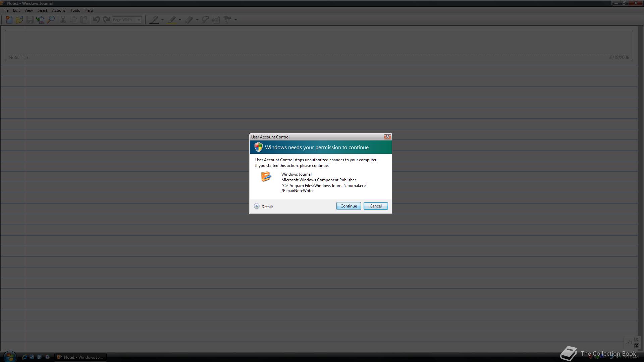Click the Save floppy disk icon
644x362 pixels.
[x=30, y=20]
